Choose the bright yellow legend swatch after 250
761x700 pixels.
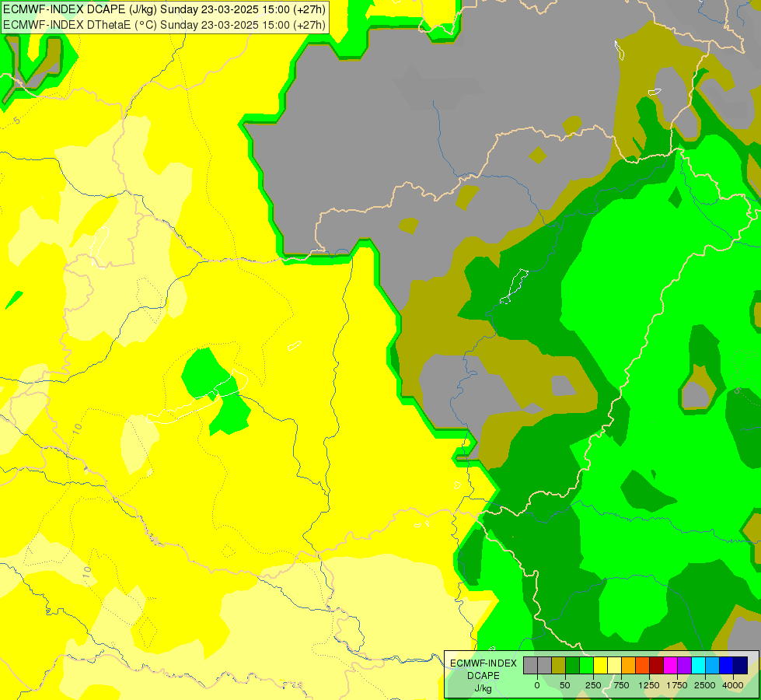pos(600,666)
